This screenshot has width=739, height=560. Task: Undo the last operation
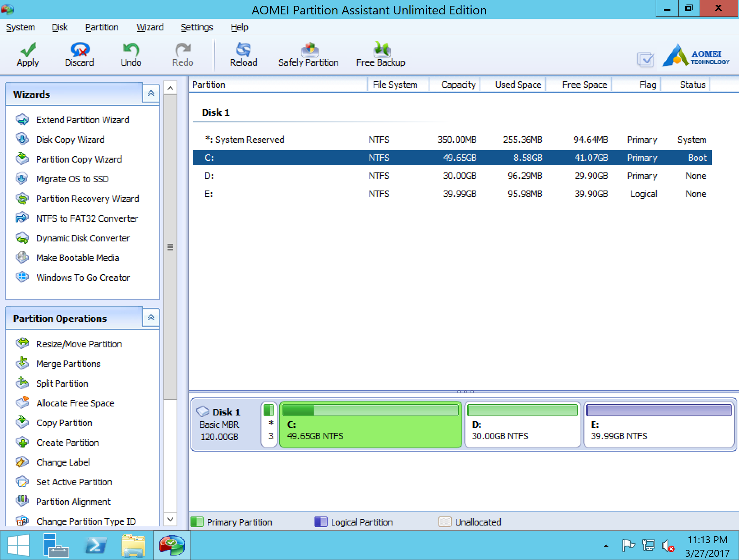point(131,55)
